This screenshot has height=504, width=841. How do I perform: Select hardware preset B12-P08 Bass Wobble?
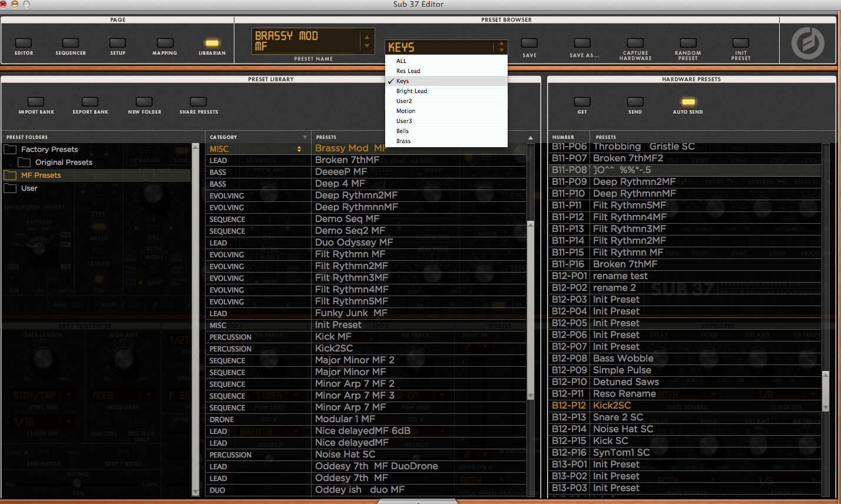tap(685, 359)
